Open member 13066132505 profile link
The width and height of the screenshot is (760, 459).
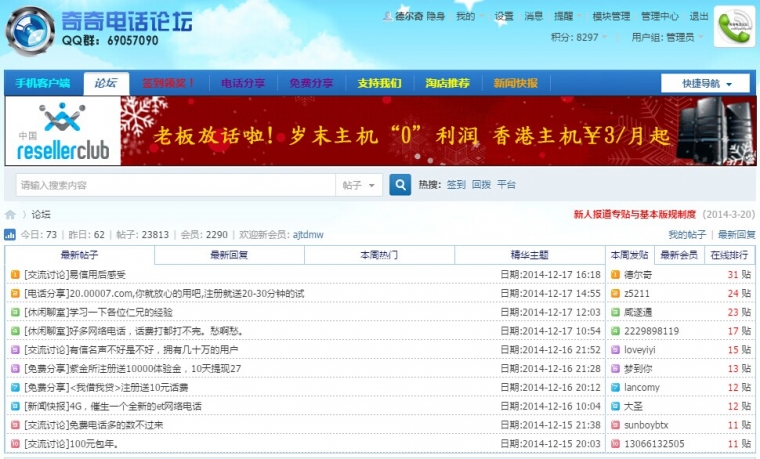coord(654,444)
